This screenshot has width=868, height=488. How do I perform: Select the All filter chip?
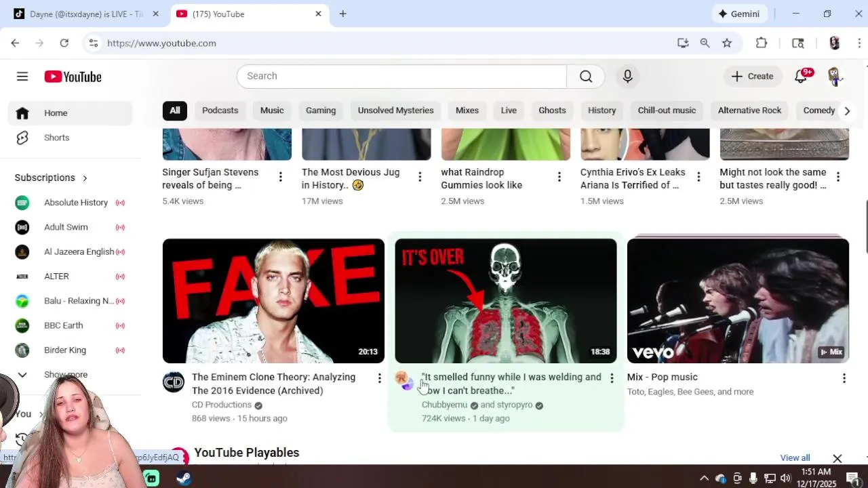point(175,110)
